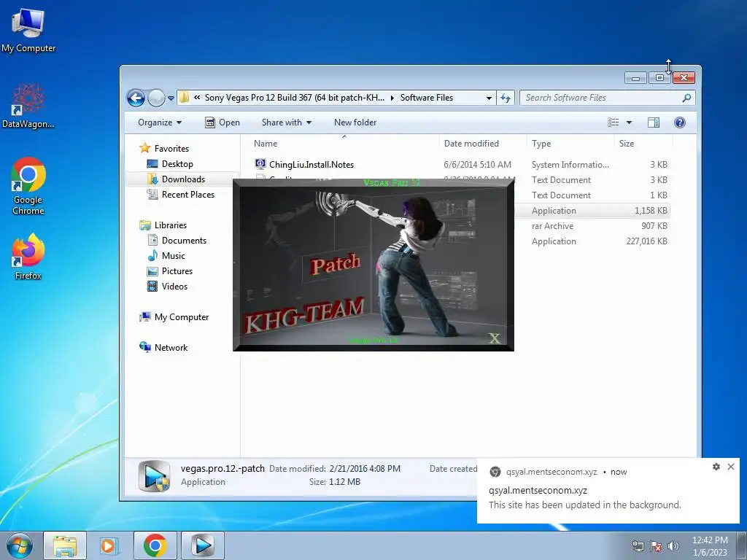
Task: Select the ChingLiu.Install.Notes file
Action: pos(461,164)
